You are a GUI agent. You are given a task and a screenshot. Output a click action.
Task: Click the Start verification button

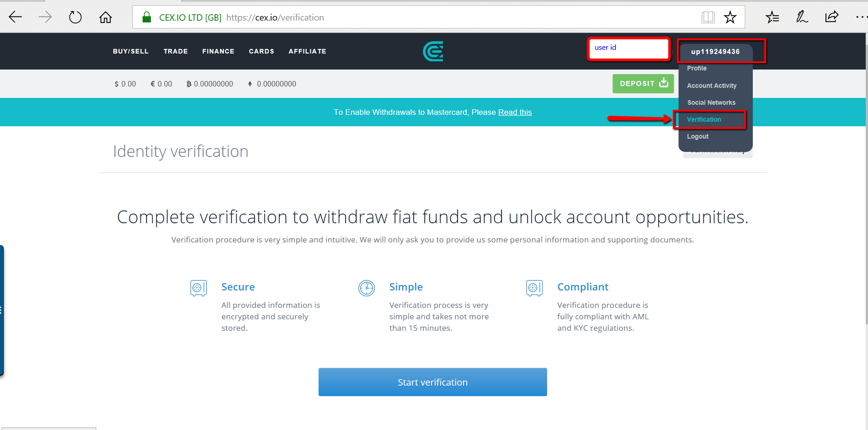433,382
